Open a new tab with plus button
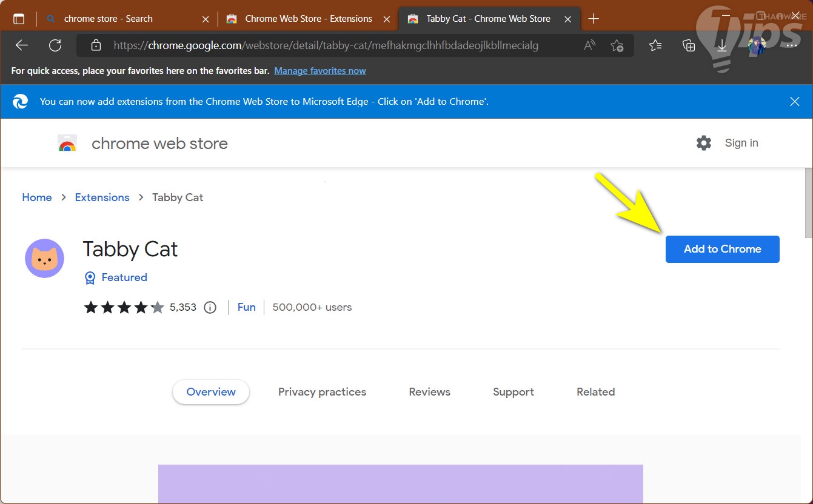This screenshot has height=504, width=813. coord(594,19)
